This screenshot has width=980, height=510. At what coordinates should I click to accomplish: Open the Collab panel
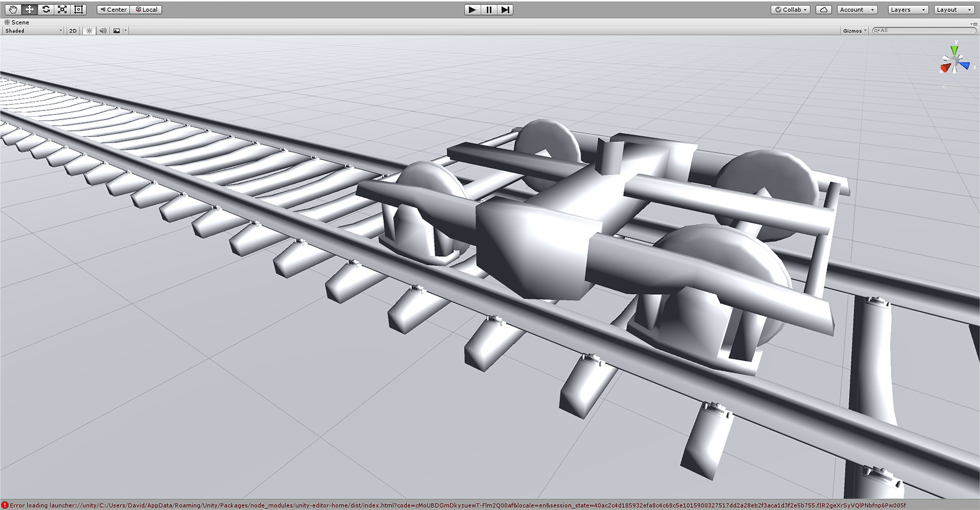pyautogui.click(x=790, y=9)
